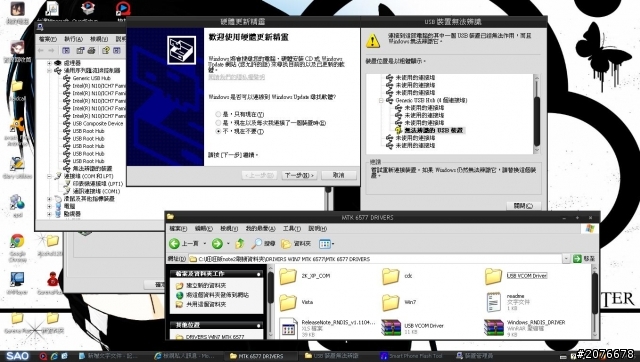Open Explorer 我的最愛(A) menu
The height and width of the screenshot is (362, 640).
pos(260,229)
